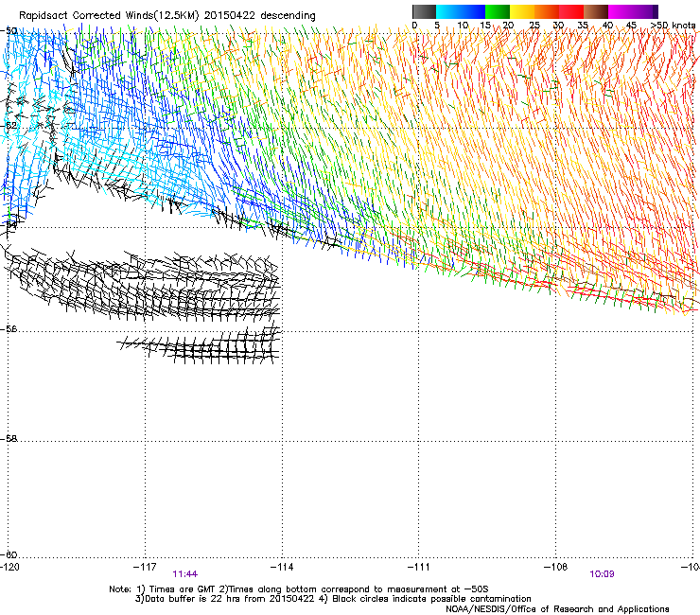The image size is (700, 615).
Task: Click the '>50 knots' legend label
Action: 673,26
